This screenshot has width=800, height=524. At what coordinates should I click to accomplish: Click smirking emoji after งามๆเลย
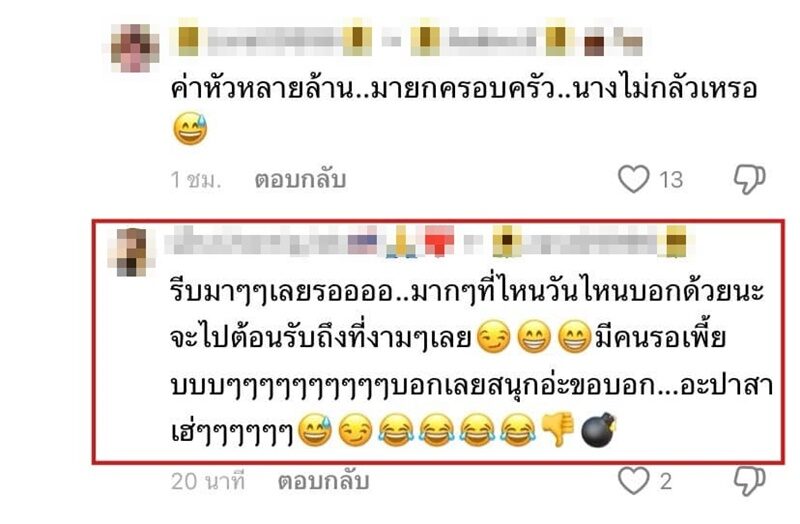493,338
